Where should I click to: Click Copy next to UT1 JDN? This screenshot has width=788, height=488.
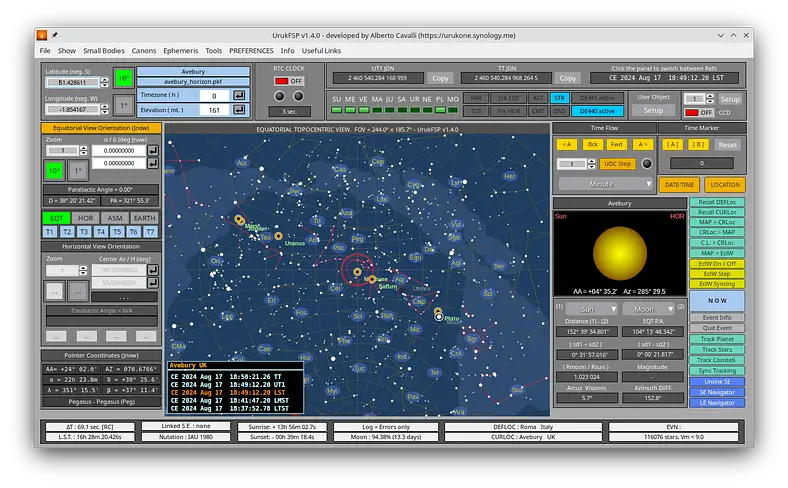click(x=440, y=77)
